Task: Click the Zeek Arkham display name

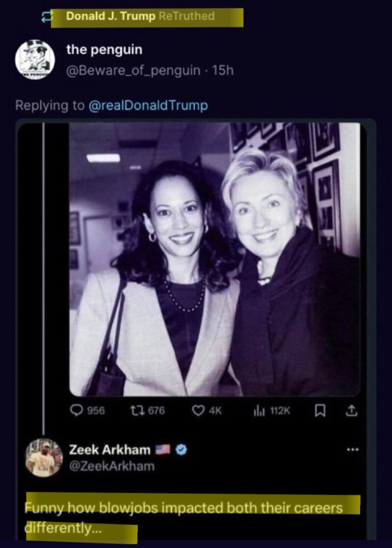Action: pos(110,450)
